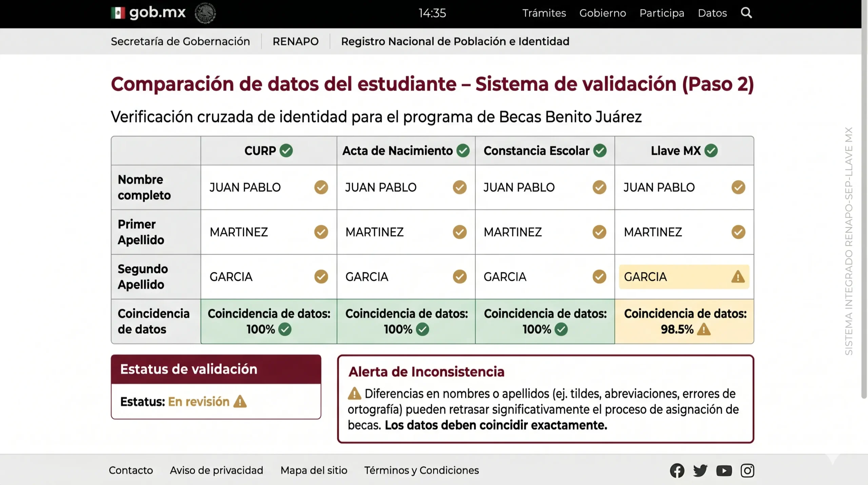Click gold check for Acta MARTINEZ
868x485 pixels.
(460, 232)
